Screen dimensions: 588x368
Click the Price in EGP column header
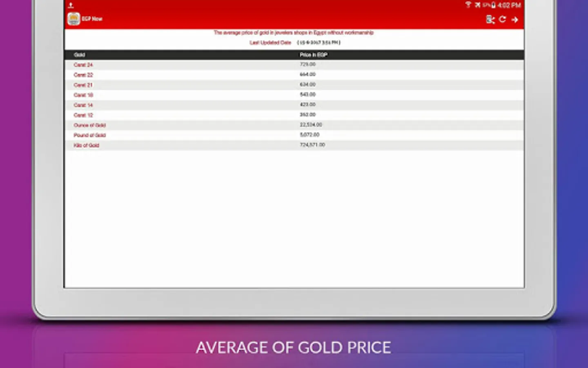[x=314, y=55]
